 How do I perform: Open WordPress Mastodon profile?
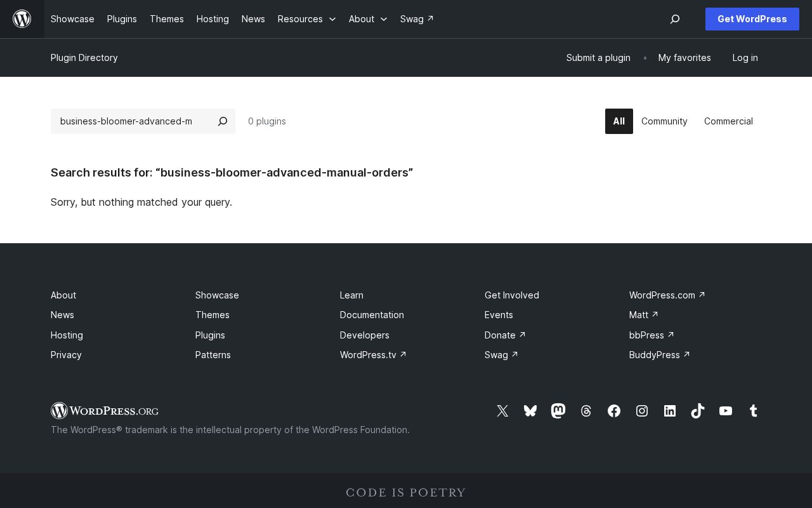pyautogui.click(x=558, y=411)
